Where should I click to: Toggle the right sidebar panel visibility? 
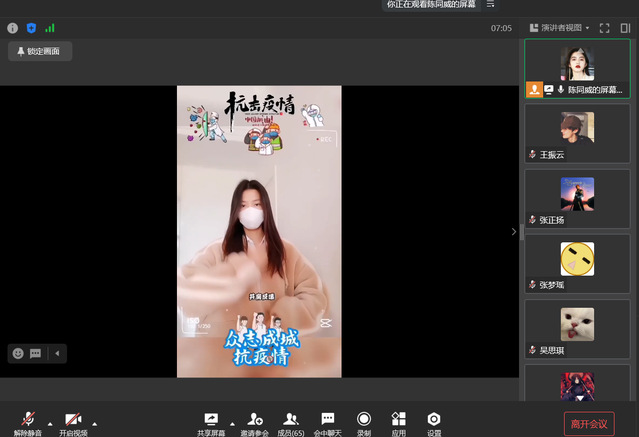625,28
